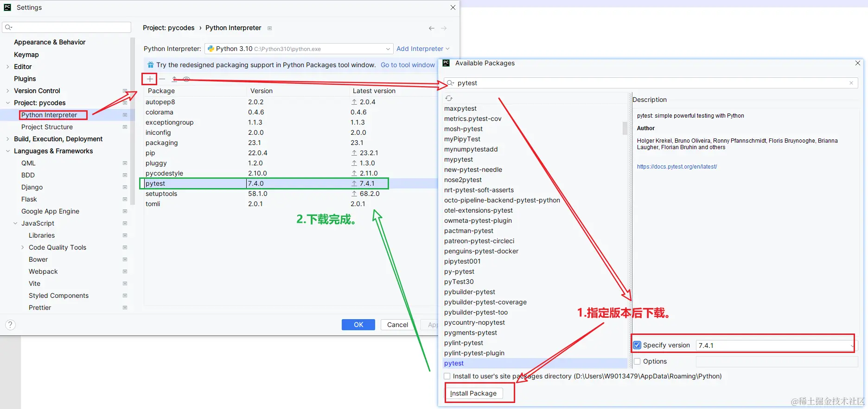The height and width of the screenshot is (409, 868).
Task: Open the Python Interpreter dropdown
Action: click(299, 49)
